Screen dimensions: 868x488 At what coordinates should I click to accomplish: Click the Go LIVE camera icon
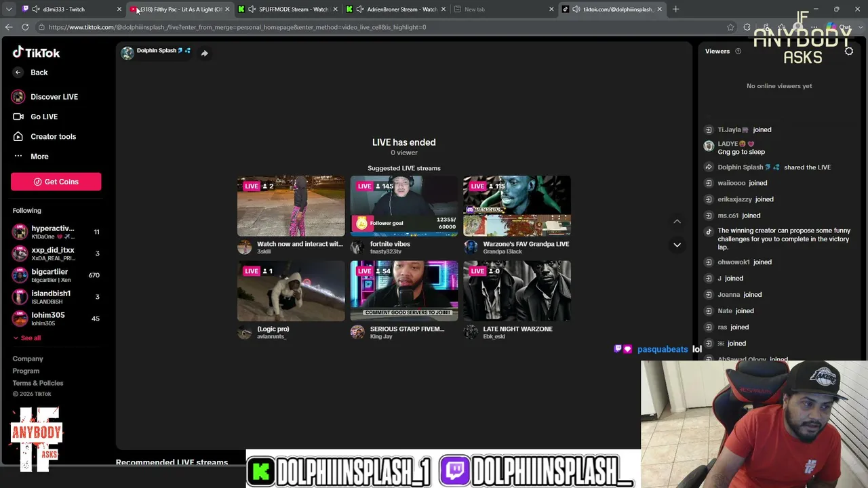tap(18, 117)
